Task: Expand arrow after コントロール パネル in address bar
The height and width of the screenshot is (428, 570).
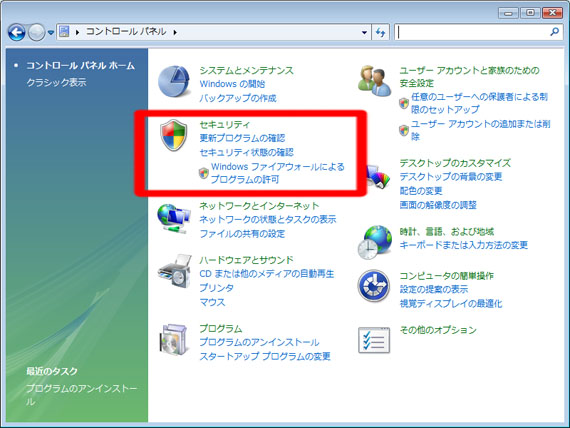Action: click(175, 32)
